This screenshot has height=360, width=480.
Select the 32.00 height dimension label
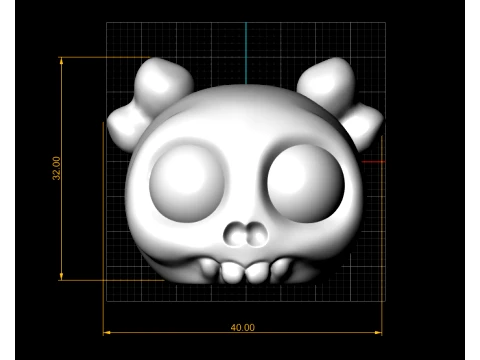pos(56,168)
